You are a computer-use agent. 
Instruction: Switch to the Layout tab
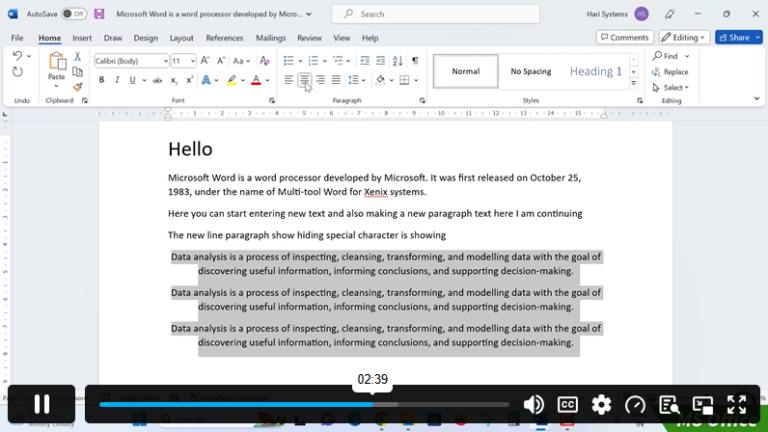[181, 38]
